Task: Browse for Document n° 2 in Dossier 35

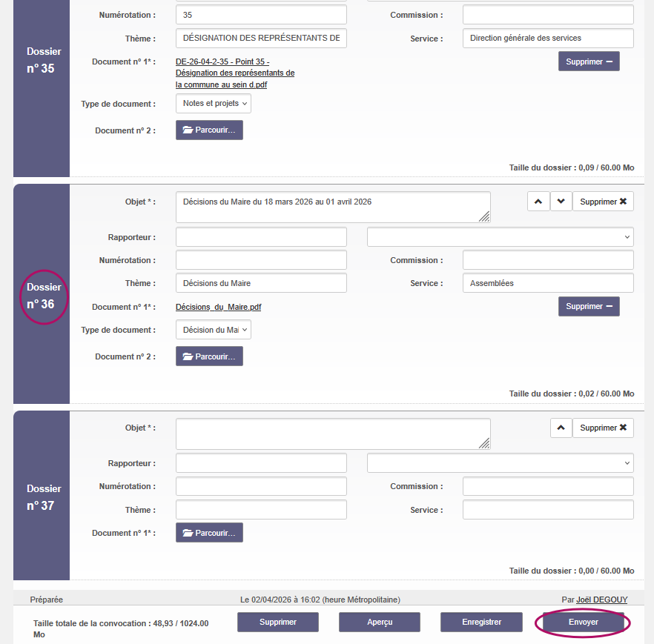Action: click(209, 130)
